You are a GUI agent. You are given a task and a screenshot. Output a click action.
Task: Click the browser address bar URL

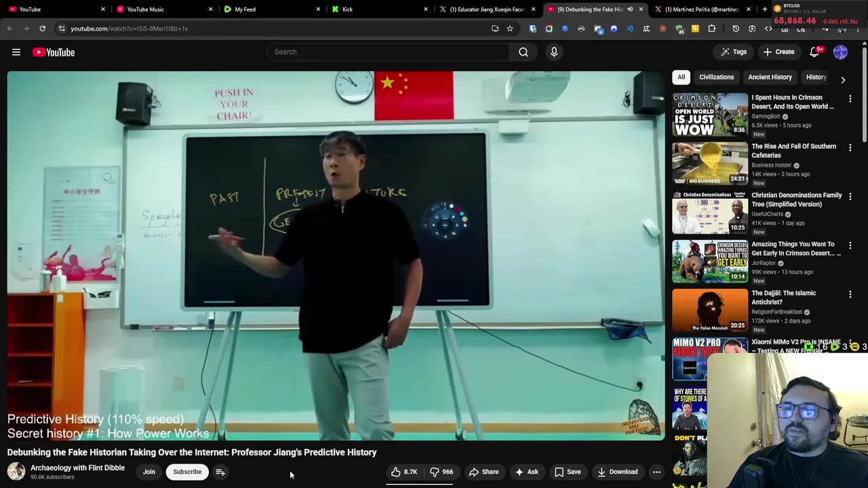[129, 28]
